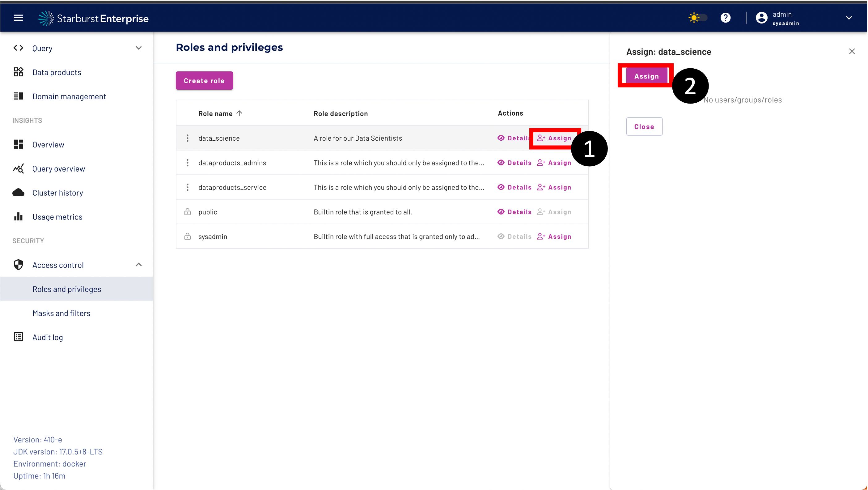Assign the sysadmin role to users

[554, 236]
